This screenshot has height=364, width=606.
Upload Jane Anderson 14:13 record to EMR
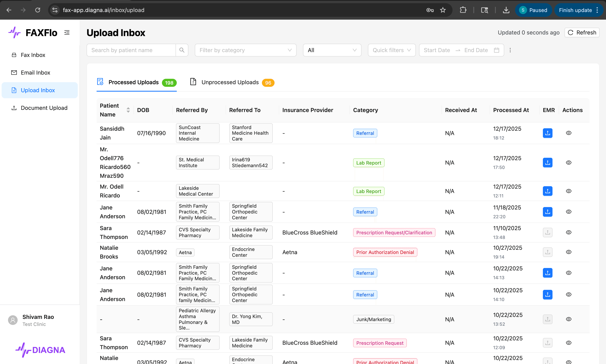coord(547,273)
